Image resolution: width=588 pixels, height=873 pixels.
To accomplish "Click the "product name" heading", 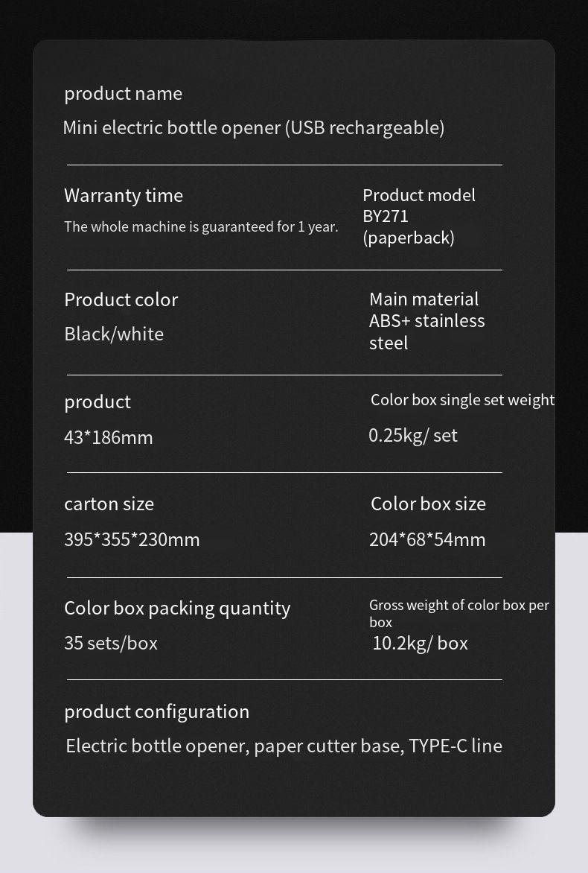I will [x=123, y=93].
